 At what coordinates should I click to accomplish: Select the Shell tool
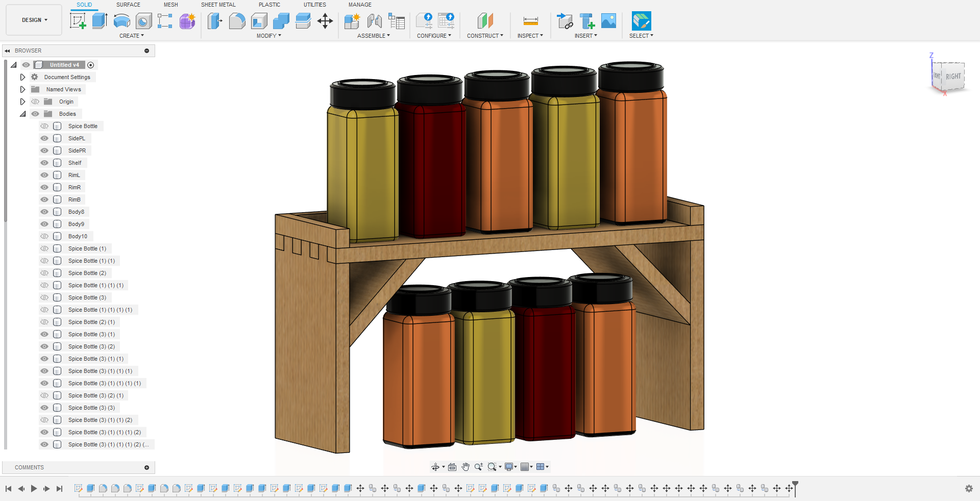[259, 21]
